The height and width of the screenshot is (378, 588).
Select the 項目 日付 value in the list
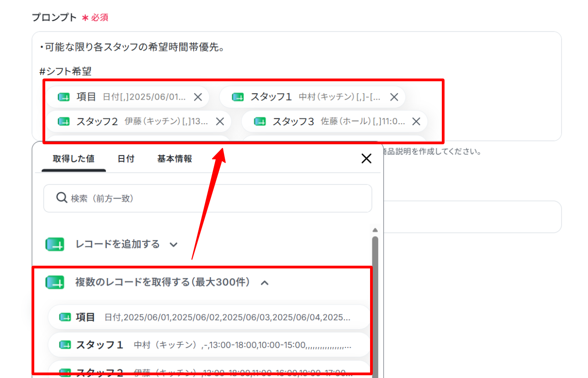(208, 317)
